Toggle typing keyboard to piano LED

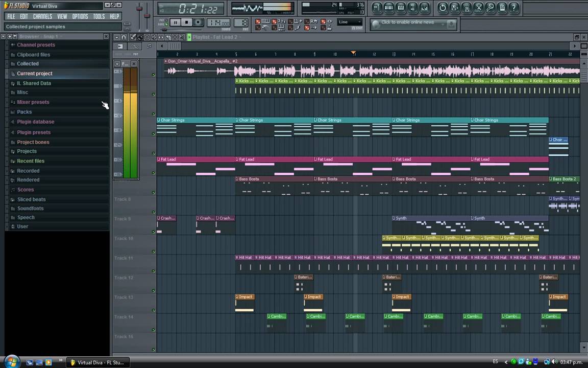258,22
